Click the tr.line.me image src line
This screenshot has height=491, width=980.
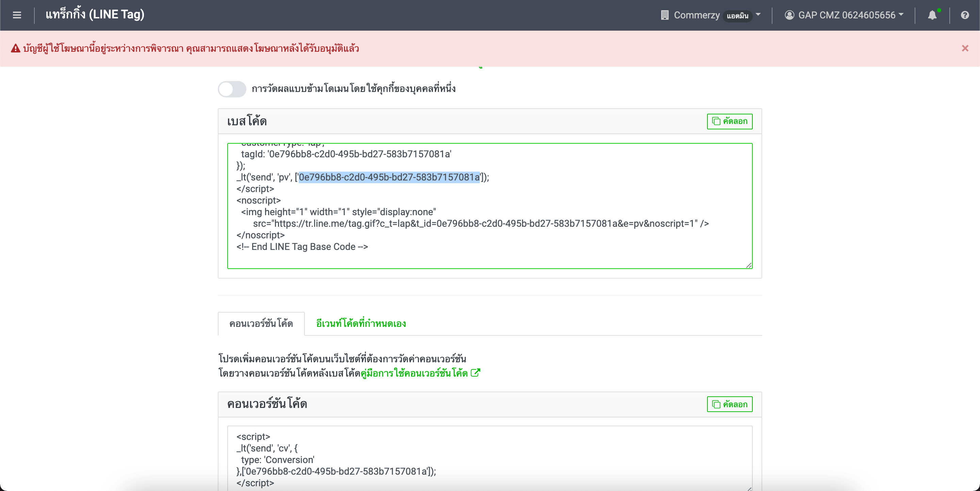click(x=481, y=223)
